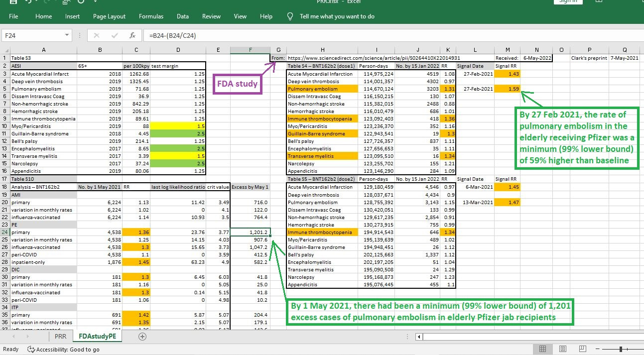The width and height of the screenshot is (644, 355).
Task: Select the '1262.68' per 100kpy cell
Action: (136, 74)
